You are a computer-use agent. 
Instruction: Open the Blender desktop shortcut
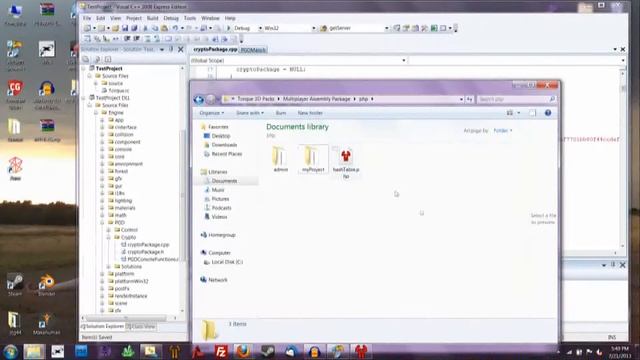point(47,285)
